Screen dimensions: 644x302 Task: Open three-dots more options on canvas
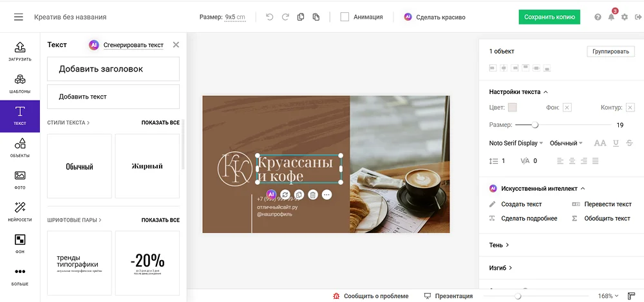pos(327,194)
